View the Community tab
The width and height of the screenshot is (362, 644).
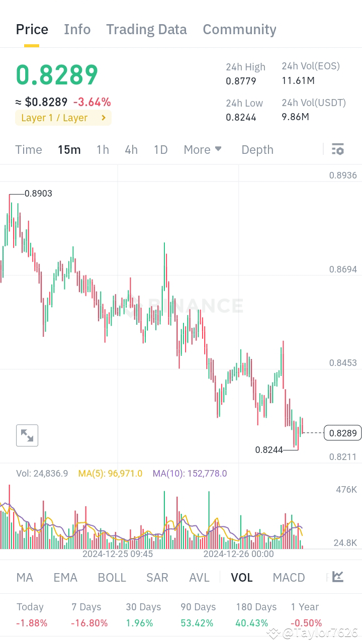pyautogui.click(x=239, y=29)
